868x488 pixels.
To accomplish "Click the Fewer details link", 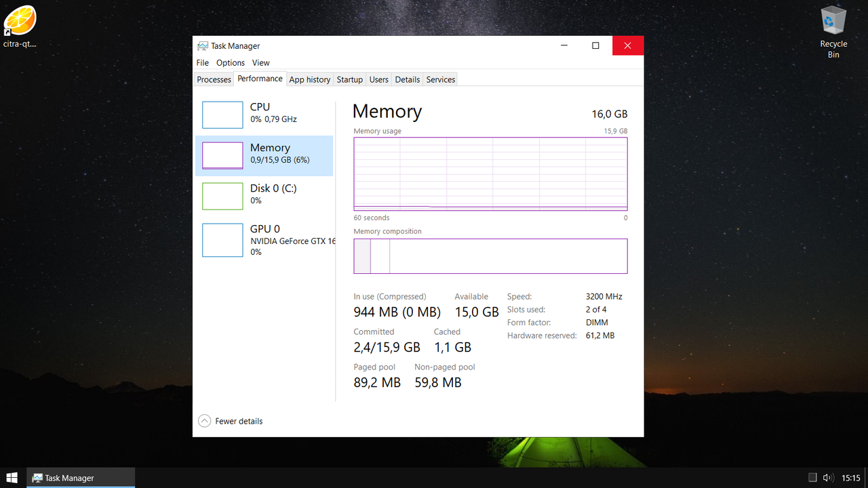I will click(x=237, y=421).
